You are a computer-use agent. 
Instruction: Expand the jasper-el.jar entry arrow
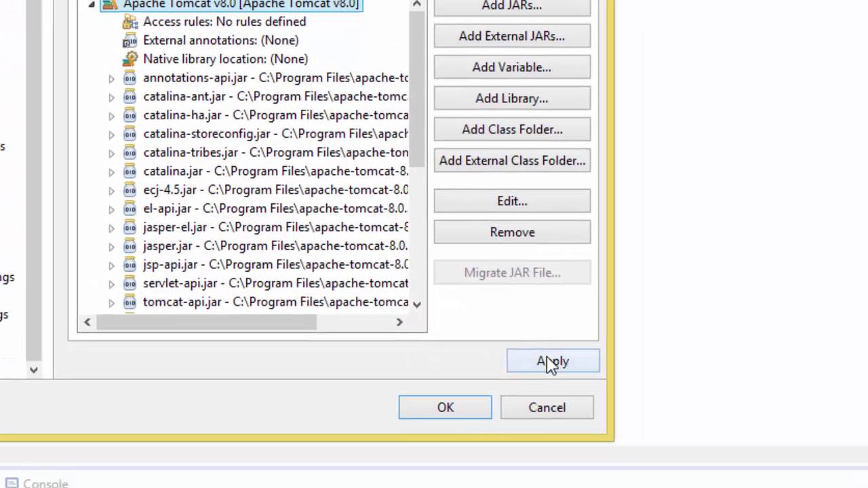tap(111, 228)
